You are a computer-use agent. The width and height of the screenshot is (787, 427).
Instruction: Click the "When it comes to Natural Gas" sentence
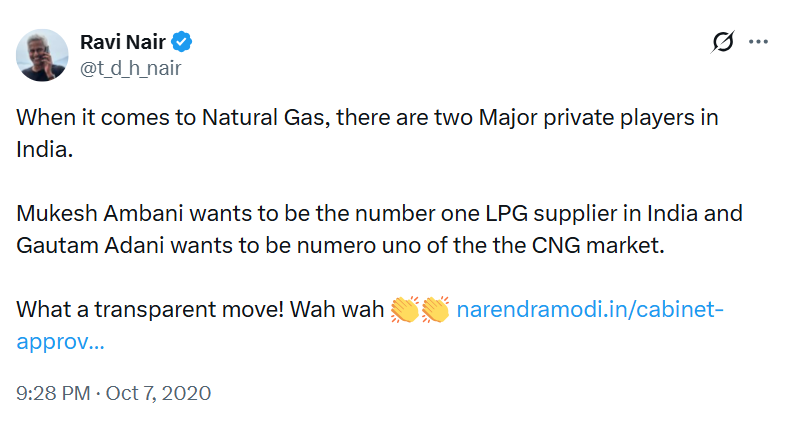coord(167,117)
